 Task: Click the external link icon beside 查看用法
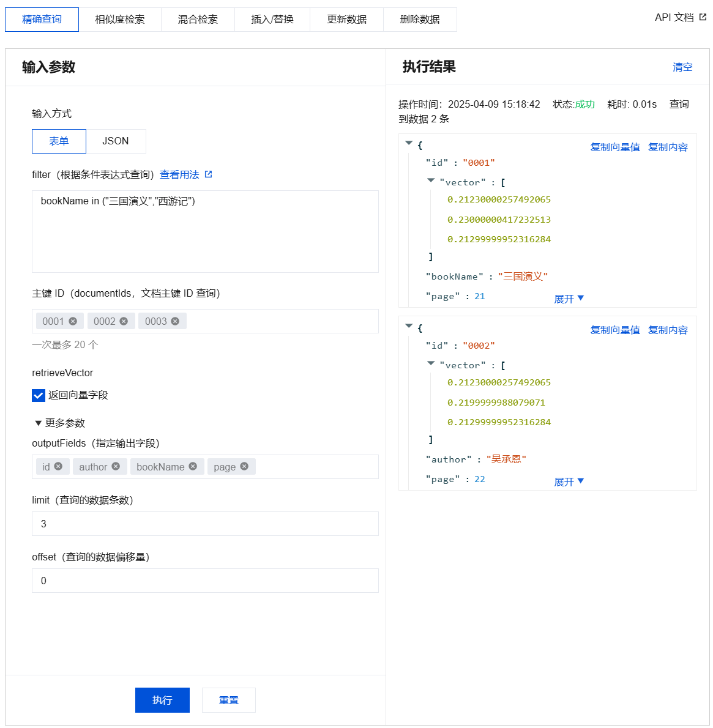pos(209,174)
